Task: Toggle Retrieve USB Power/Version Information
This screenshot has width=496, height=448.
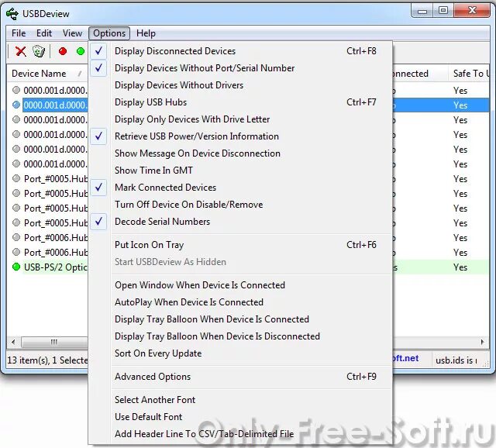Action: (x=241, y=136)
